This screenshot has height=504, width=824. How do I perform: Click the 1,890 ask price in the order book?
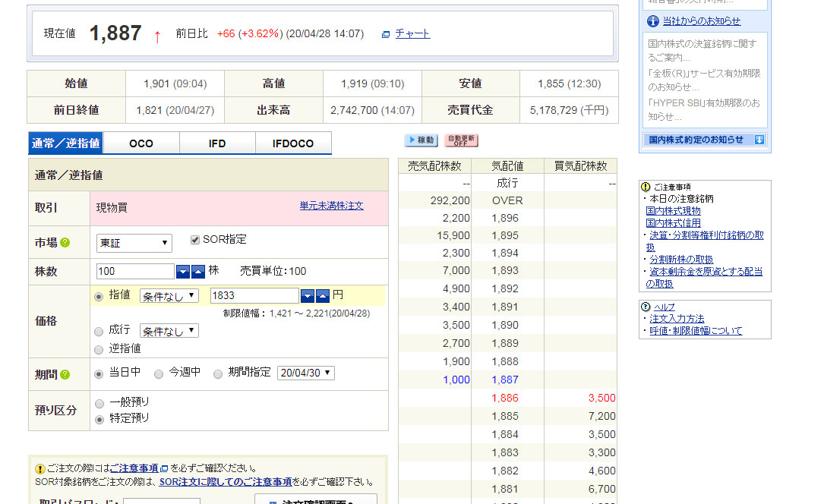point(505,325)
